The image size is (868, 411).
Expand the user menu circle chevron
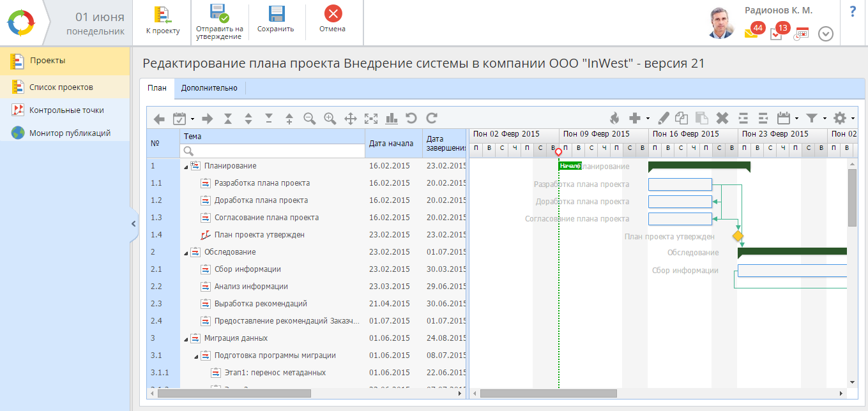(x=826, y=34)
